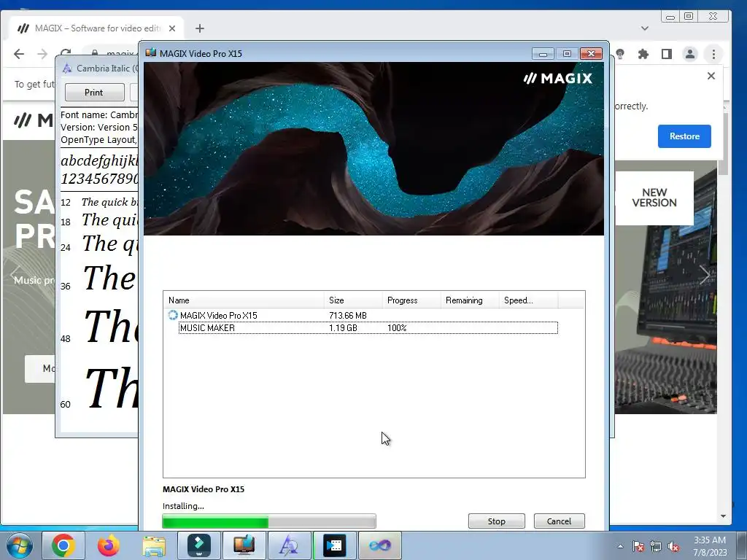Switch to the font viewer taskbar icon
Viewport: 747px width, 560px height.
[x=289, y=545]
